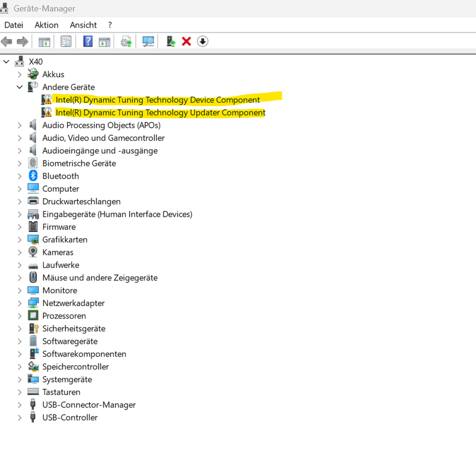Open the Aktion menu
The width and height of the screenshot is (476, 452).
46,25
